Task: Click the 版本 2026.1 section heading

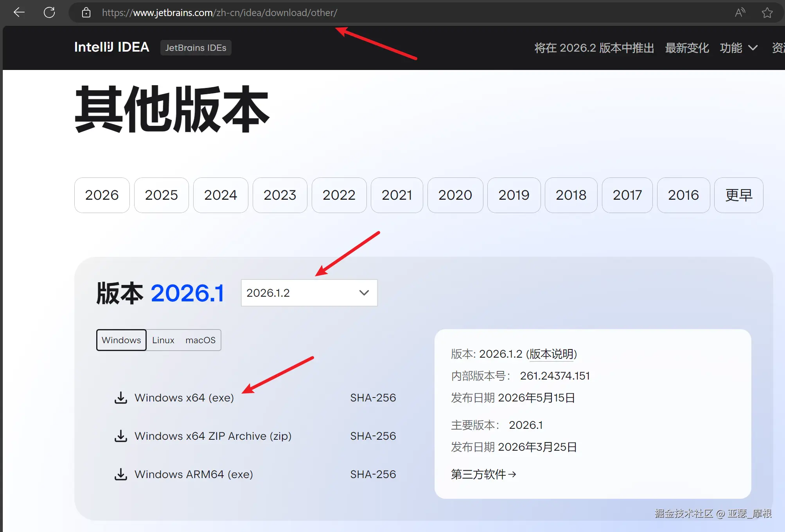Action: (160, 293)
